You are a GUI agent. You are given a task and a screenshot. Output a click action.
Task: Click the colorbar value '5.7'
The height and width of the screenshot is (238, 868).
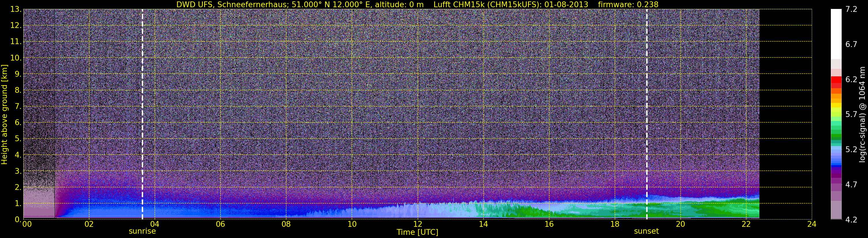tap(851, 115)
